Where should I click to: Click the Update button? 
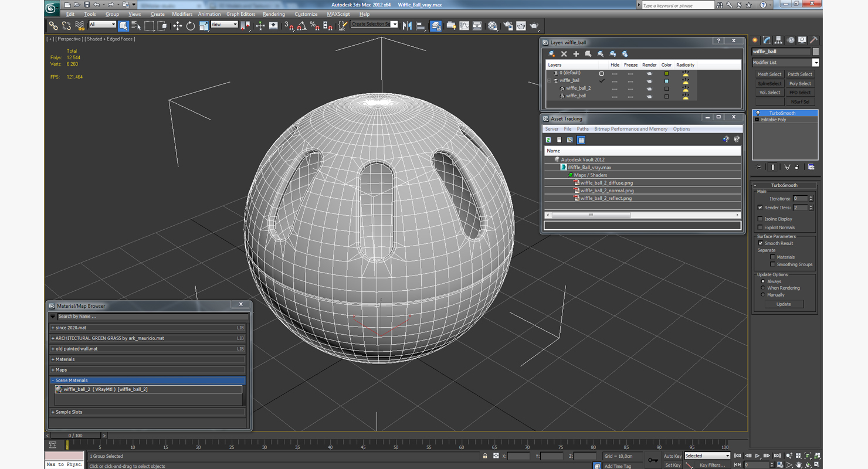coord(784,304)
